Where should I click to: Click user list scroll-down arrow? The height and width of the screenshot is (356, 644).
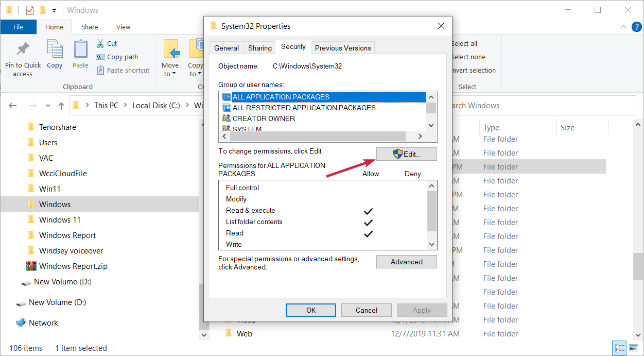(x=431, y=125)
